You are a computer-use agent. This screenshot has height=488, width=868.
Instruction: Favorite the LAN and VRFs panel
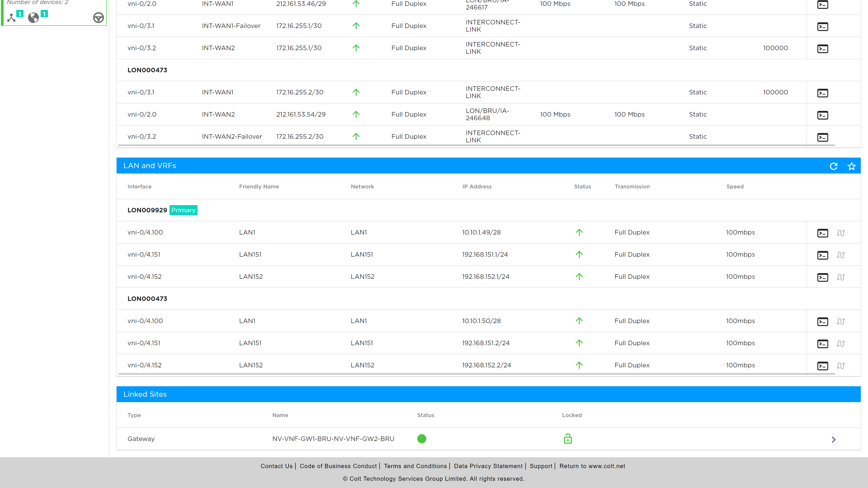point(851,166)
